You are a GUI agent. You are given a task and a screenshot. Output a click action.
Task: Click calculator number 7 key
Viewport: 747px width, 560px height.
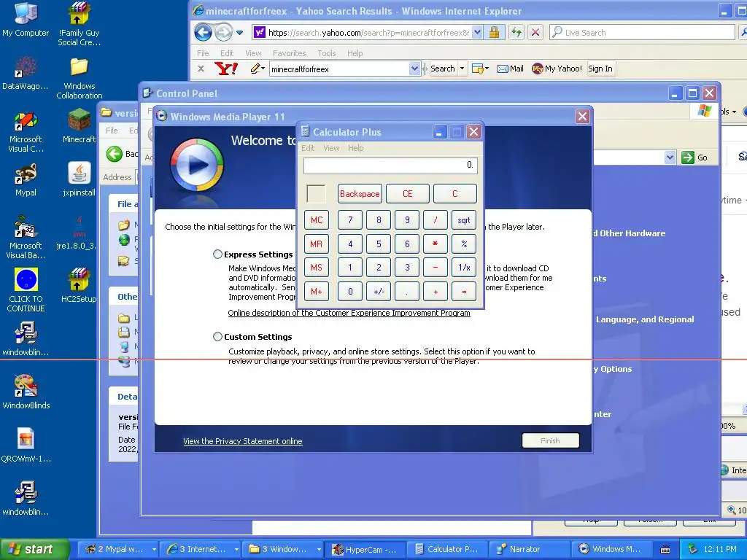tap(350, 220)
